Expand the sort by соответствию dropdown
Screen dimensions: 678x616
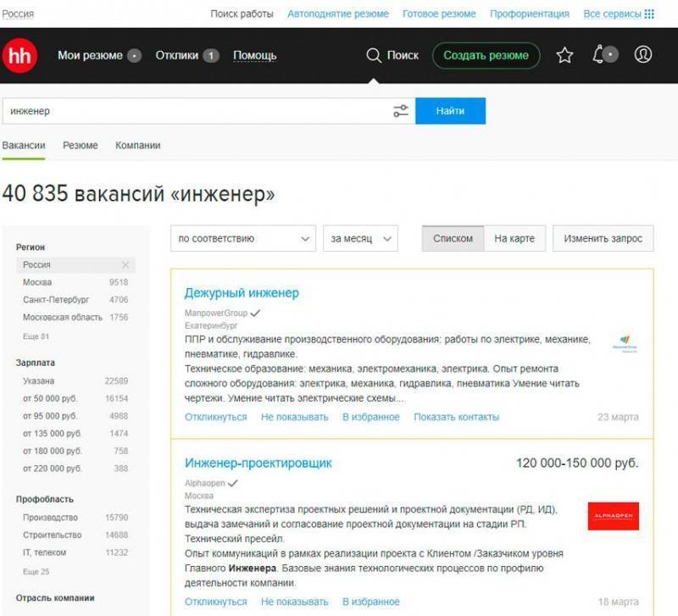(x=243, y=239)
